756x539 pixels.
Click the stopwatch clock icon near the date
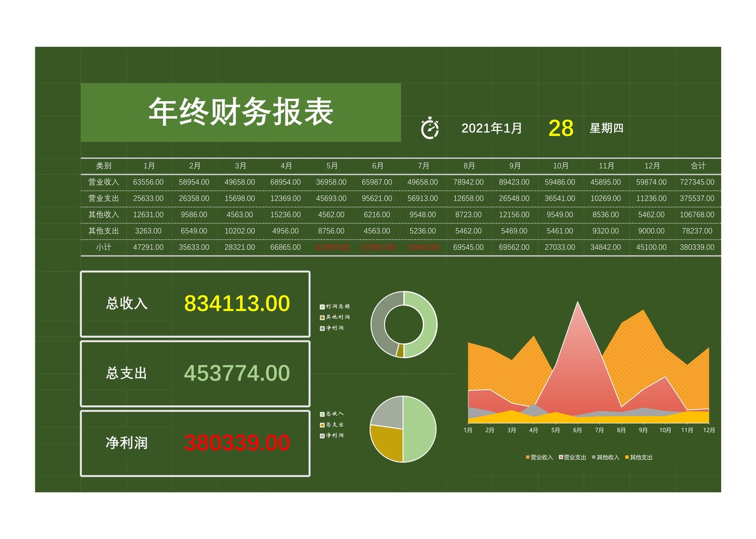coord(431,128)
